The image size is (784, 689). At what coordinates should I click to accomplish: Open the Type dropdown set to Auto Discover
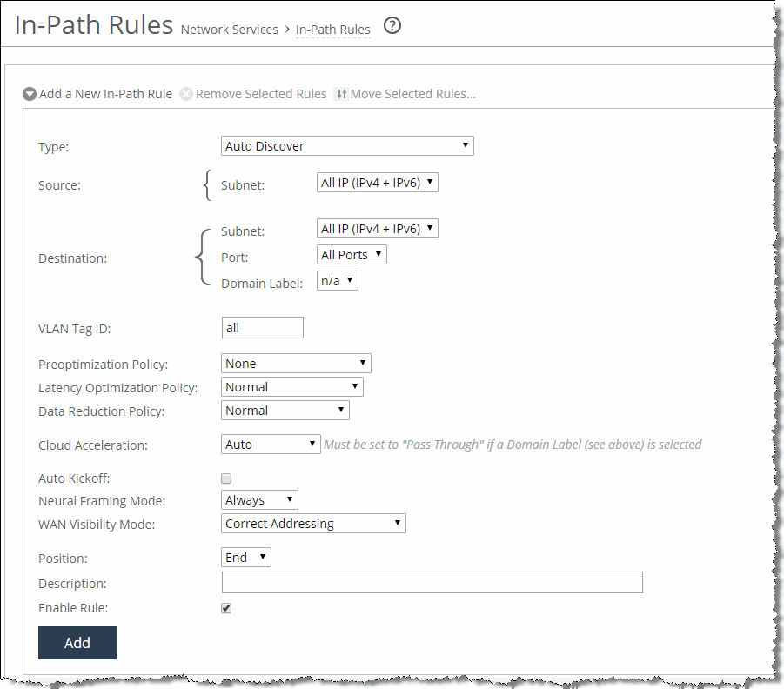(x=347, y=146)
